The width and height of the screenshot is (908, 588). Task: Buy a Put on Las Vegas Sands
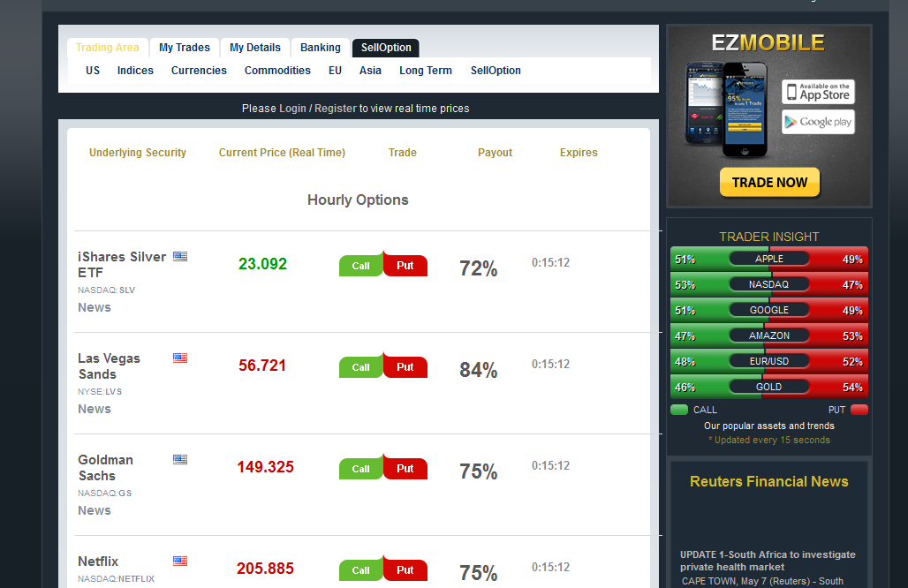pos(405,367)
